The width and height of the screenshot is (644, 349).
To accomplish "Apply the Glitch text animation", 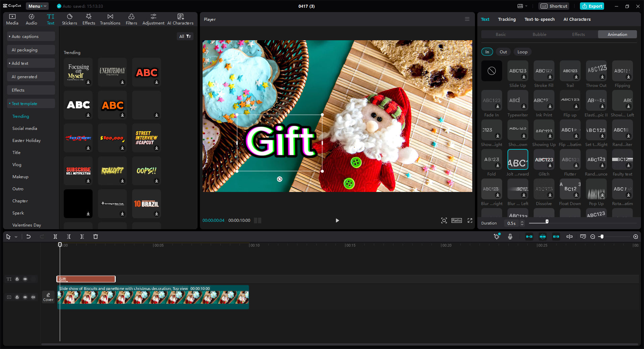I will tap(544, 159).
